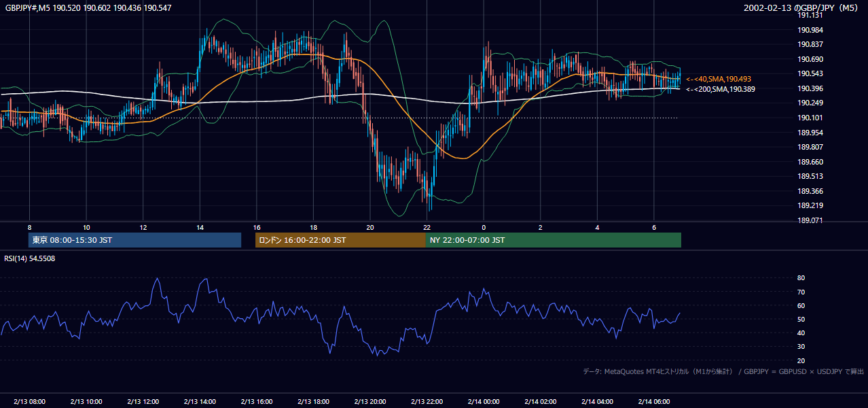This screenshot has width=868, height=408.
Task: Click the 2/13 18:00 bottom time label
Action: click(x=313, y=402)
